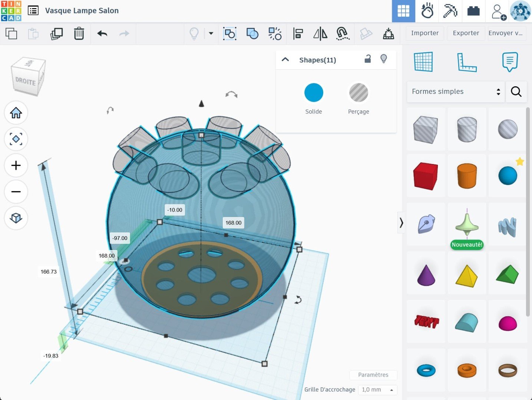This screenshot has height=400, width=532.
Task: Favorite star on the sphere shape
Action: click(x=520, y=161)
